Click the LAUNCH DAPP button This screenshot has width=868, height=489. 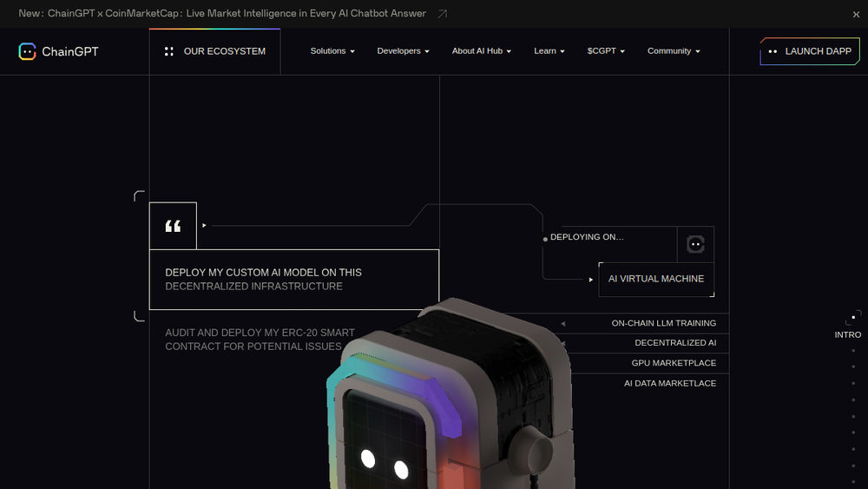tap(810, 51)
